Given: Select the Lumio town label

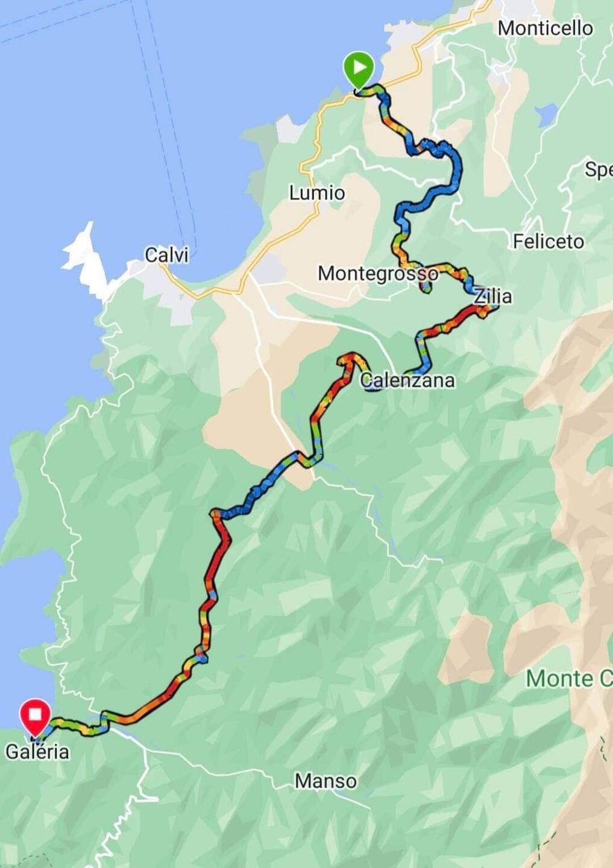Looking at the screenshot, I should (x=317, y=193).
